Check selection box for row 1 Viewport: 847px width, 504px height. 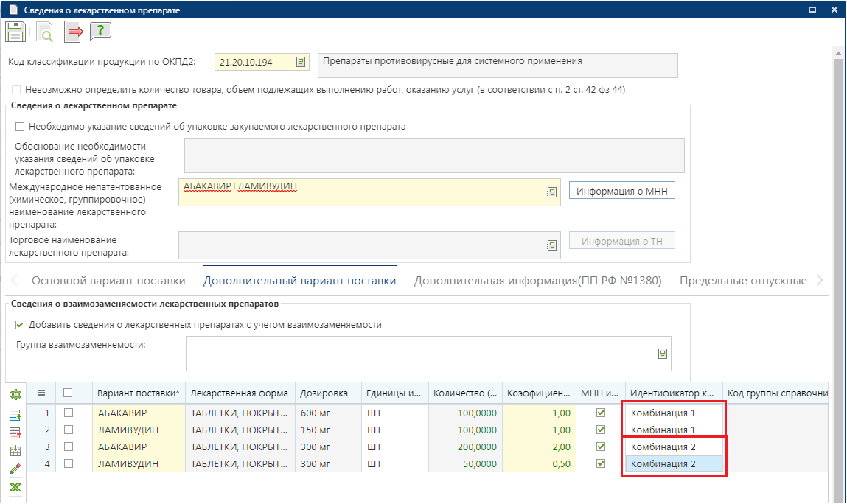pyautogui.click(x=68, y=413)
